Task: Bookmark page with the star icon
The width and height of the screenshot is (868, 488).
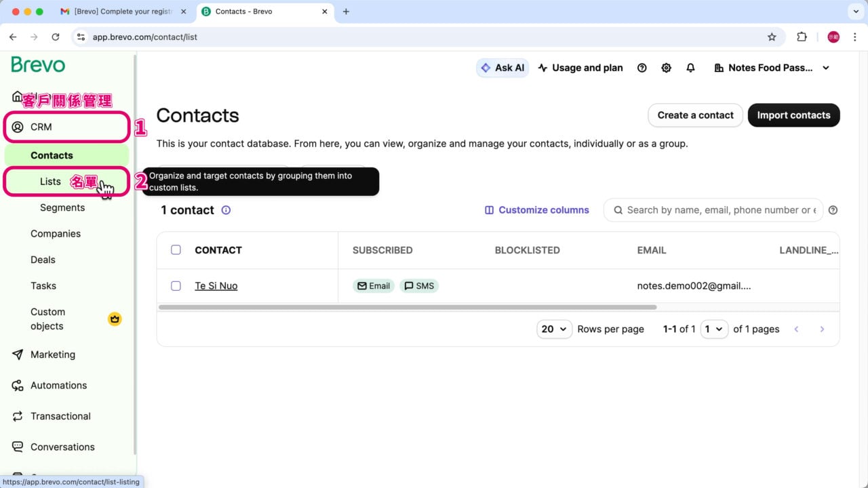Action: click(772, 37)
